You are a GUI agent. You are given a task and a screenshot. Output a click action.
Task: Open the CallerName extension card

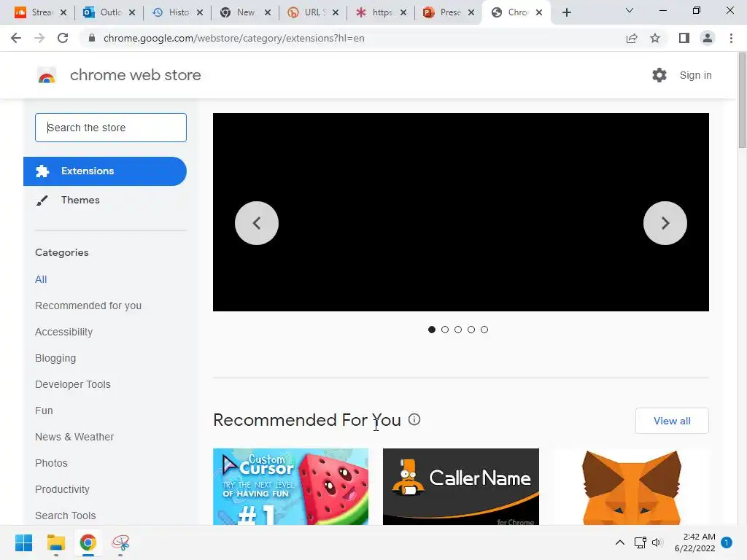click(461, 486)
